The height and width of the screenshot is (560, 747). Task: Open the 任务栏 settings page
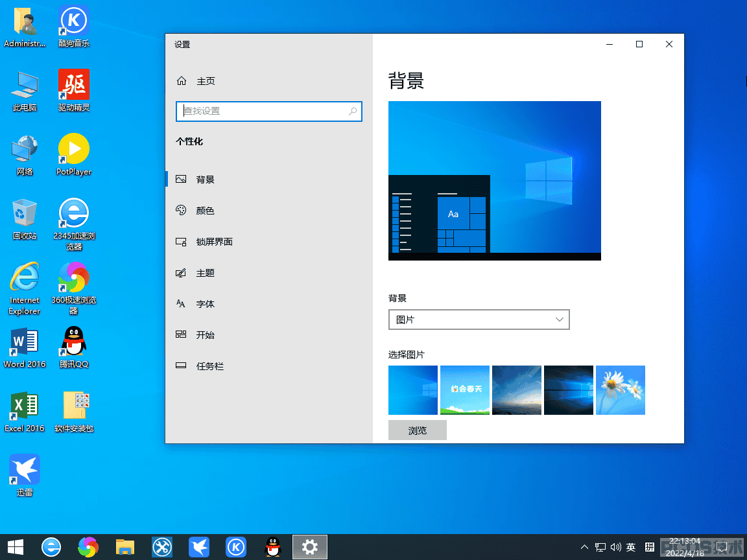[x=268, y=366]
